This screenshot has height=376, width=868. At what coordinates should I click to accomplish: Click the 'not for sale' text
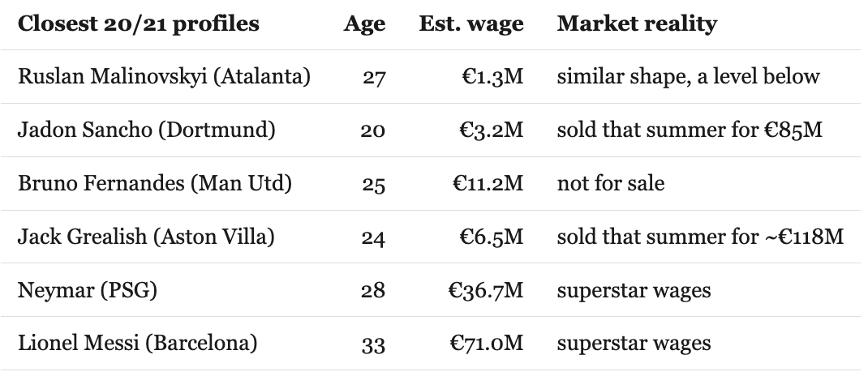611,183
